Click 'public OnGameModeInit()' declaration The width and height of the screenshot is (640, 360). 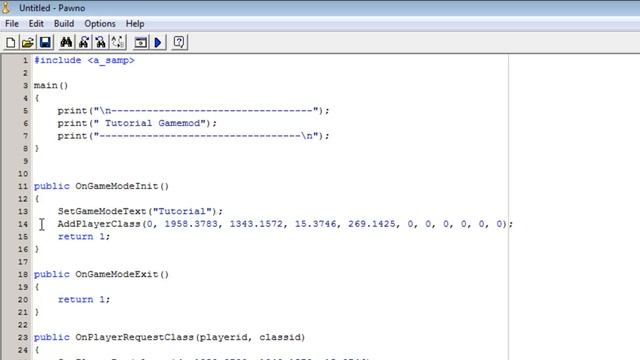(101, 186)
